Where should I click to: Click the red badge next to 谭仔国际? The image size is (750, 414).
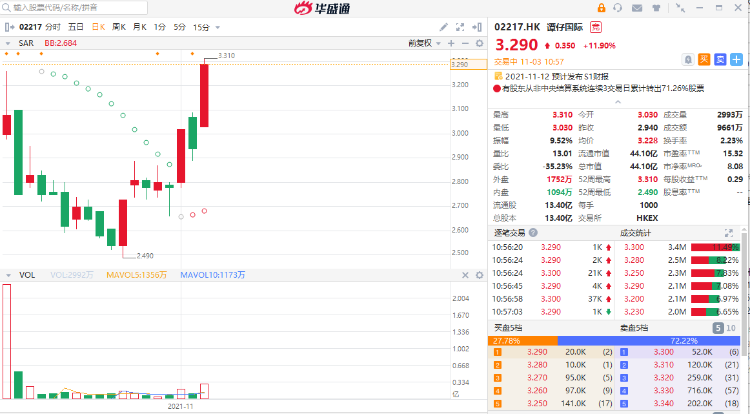click(x=596, y=27)
